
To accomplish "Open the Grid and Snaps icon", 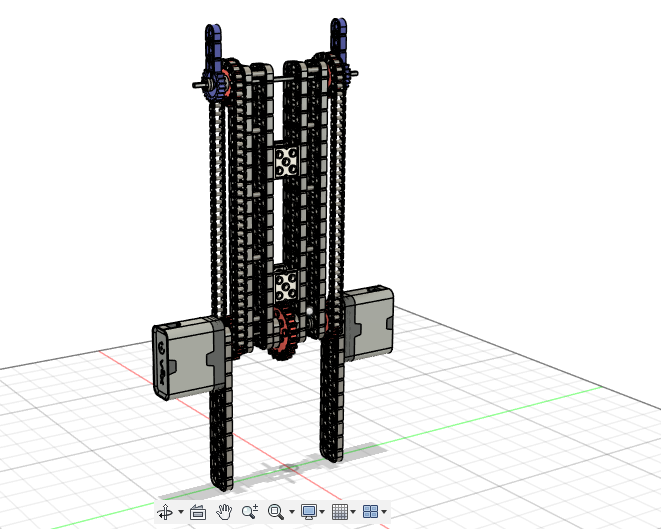I will tap(340, 512).
